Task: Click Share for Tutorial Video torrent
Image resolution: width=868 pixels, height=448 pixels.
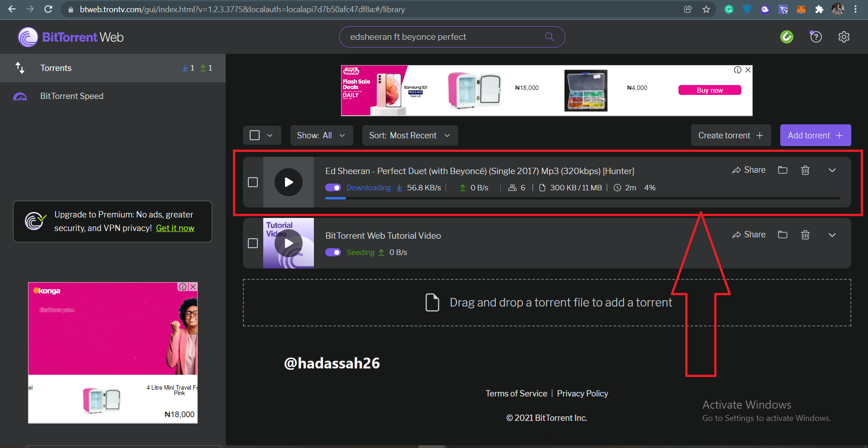Action: pos(749,235)
